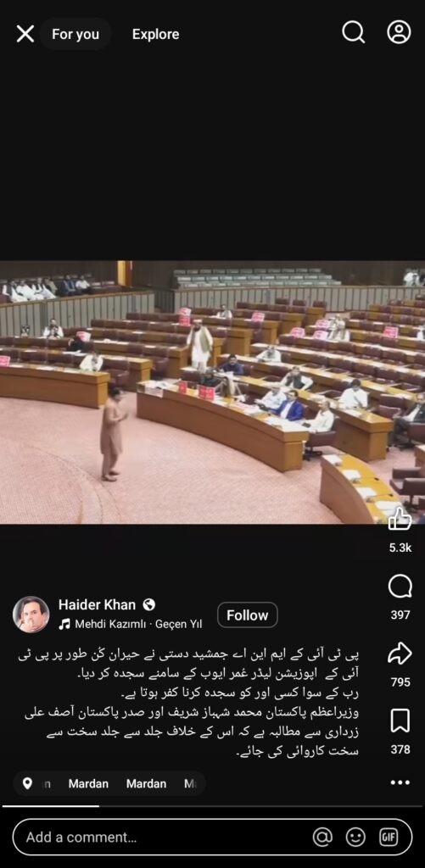Seek on the video progress bar
The height and width of the screenshot is (868, 425).
click(213, 807)
